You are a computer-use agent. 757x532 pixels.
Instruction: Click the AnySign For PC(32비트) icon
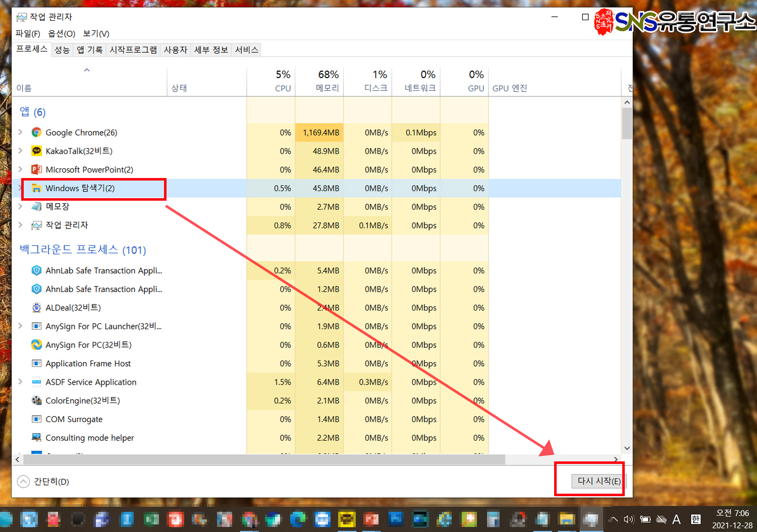click(x=36, y=345)
